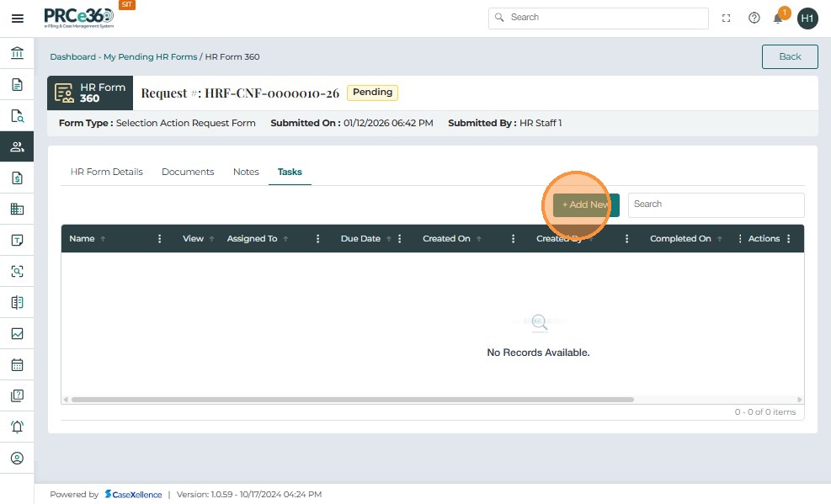This screenshot has width=831, height=504.
Task: Open My Pending HR Forms breadcrumb
Action: coord(151,56)
